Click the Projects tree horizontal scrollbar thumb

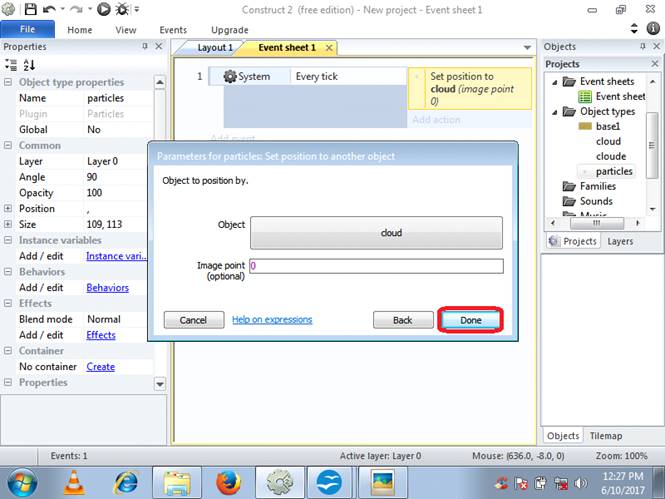(597, 223)
